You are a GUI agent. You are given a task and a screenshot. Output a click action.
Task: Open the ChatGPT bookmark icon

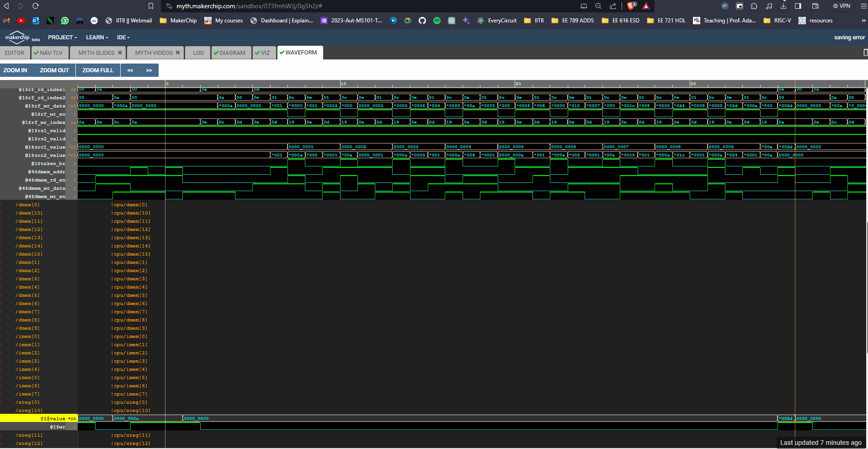[x=452, y=21]
